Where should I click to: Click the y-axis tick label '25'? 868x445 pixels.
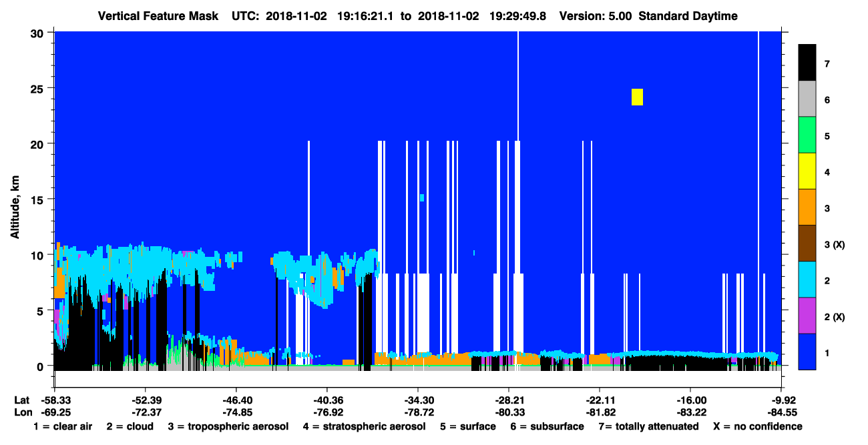pyautogui.click(x=39, y=88)
